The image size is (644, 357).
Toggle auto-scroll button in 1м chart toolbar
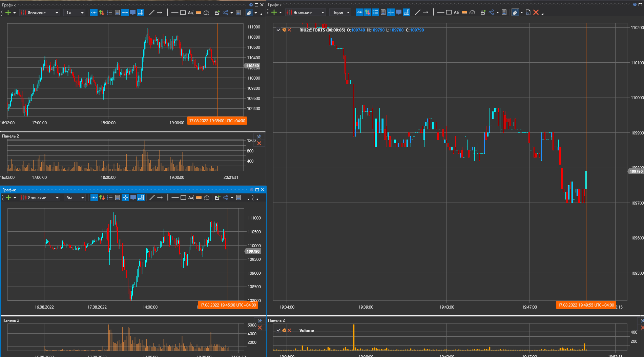pos(94,13)
